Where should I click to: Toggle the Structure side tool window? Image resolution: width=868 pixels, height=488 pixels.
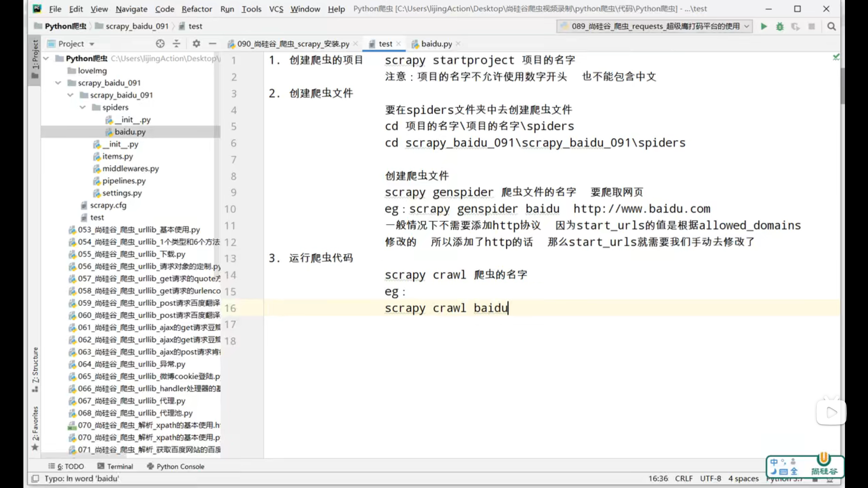[x=35, y=369]
